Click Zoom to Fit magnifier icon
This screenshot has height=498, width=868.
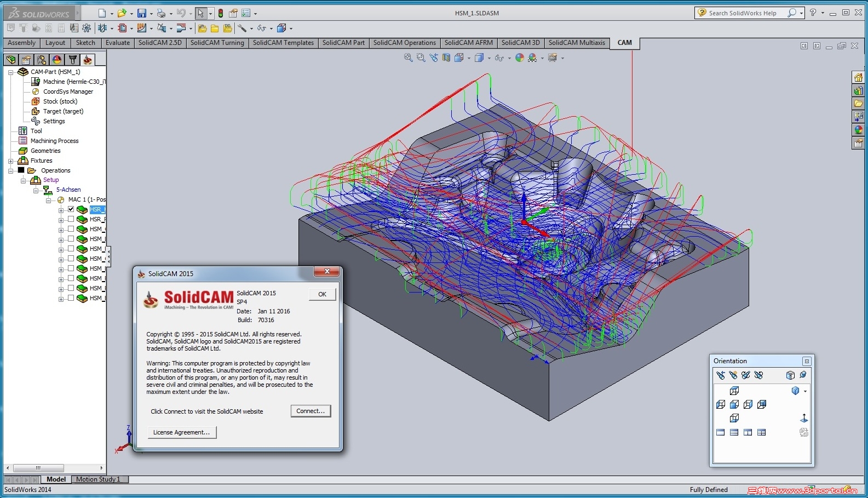click(x=408, y=58)
